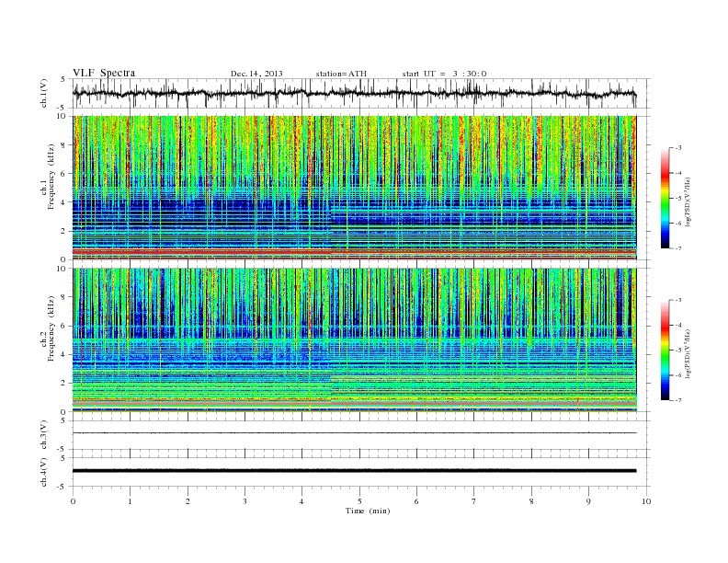
Task: Click inside the ch.2 spectrogram panel
Action: coord(354,340)
